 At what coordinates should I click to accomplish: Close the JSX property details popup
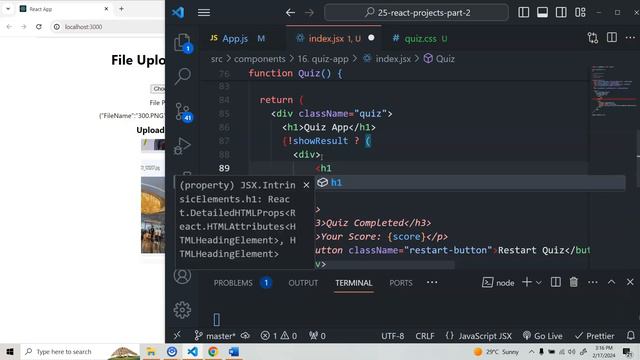click(x=306, y=185)
